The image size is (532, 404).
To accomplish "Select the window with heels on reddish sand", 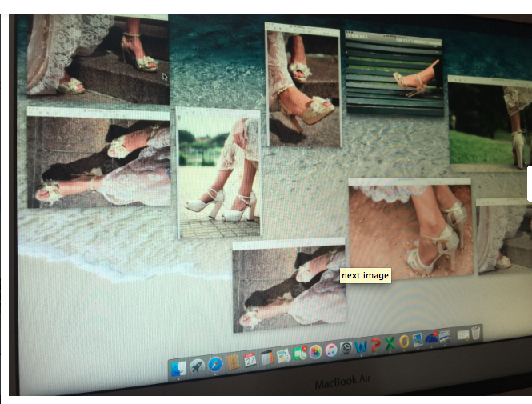I will tap(411, 229).
